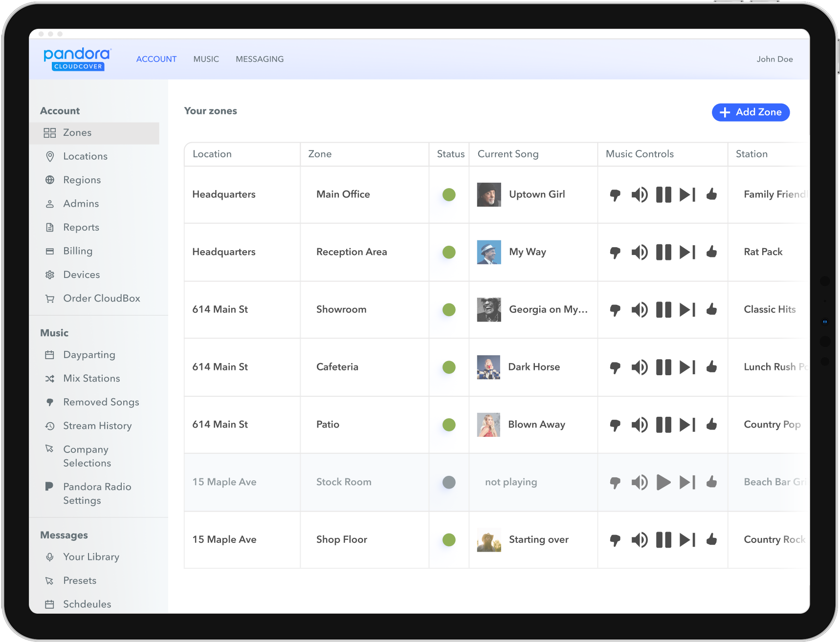Click the green status dot for Patio

point(449,425)
